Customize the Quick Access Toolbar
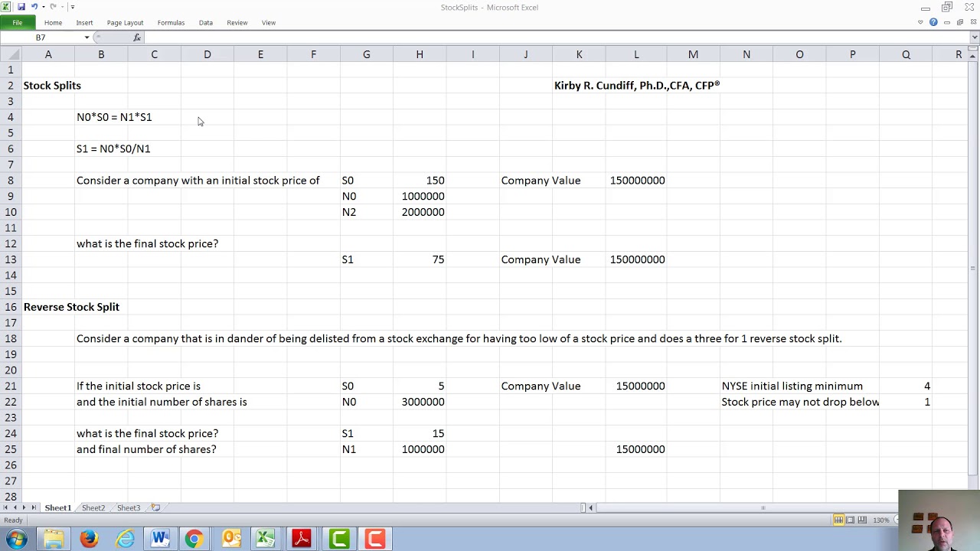980x551 pixels. pos(72,7)
